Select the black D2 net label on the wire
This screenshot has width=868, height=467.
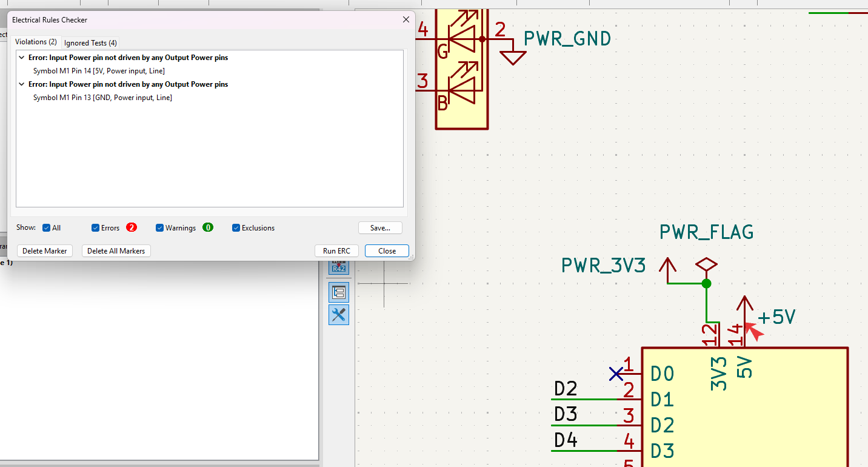[566, 388]
